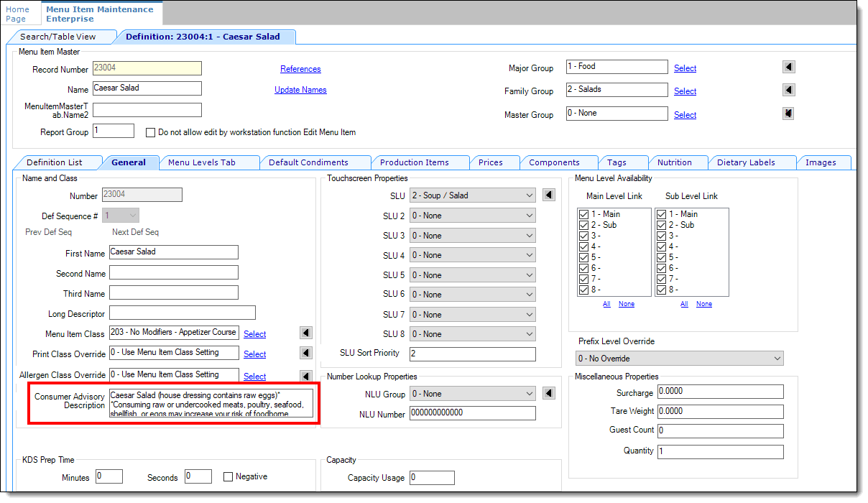
Task: Click the Family Group arrow icon
Action: click(788, 90)
